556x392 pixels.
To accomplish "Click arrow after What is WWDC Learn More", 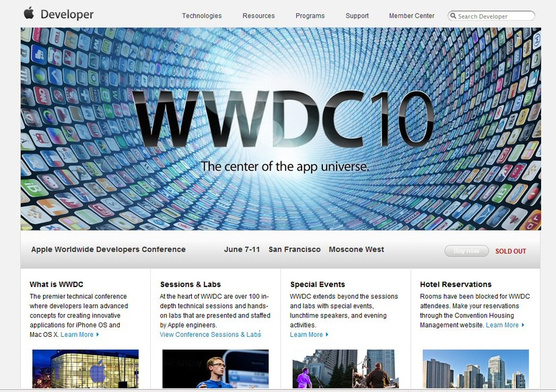I will click(x=98, y=334).
